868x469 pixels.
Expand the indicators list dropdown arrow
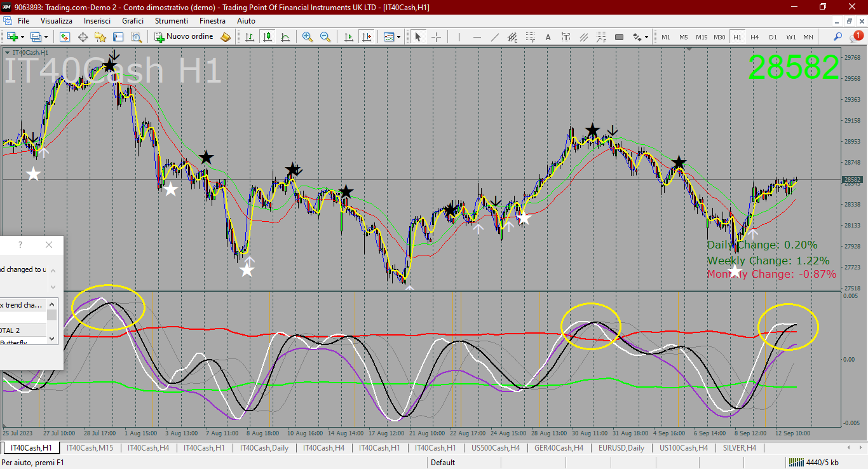click(398, 37)
